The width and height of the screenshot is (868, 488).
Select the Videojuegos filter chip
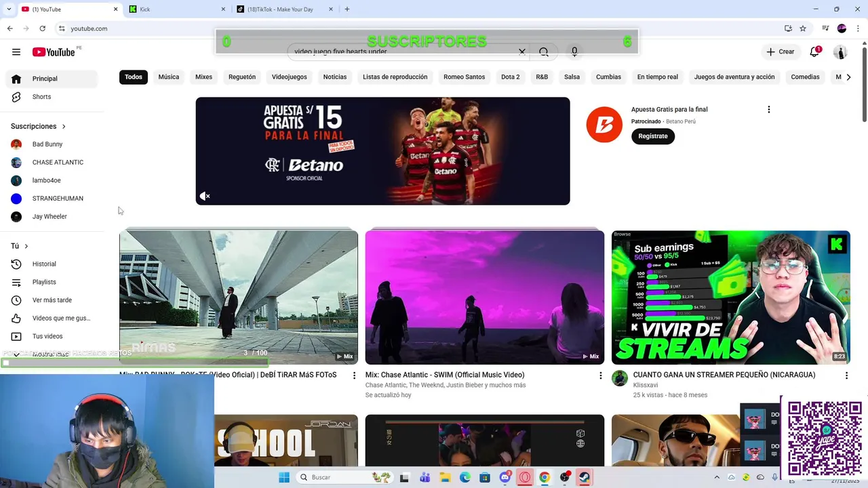(x=290, y=77)
